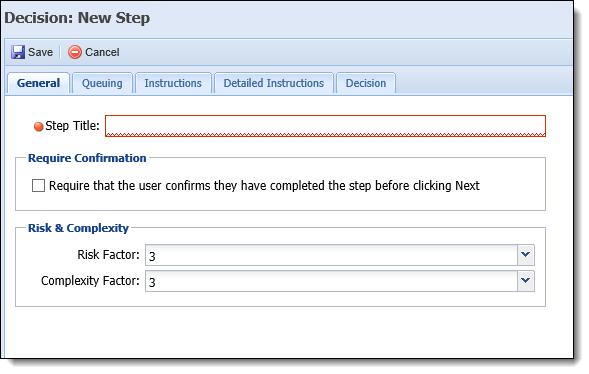
Task: Click the Risk & Complexity group heading
Action: [x=79, y=228]
